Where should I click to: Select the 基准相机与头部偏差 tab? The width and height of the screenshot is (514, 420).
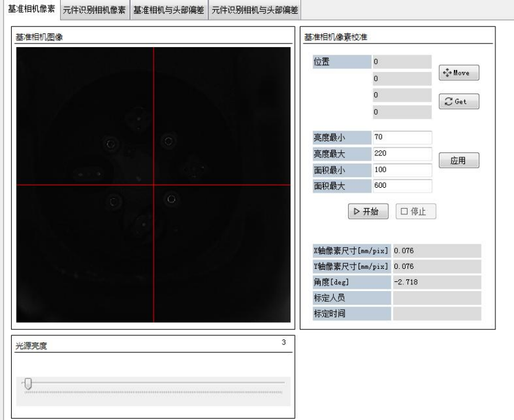(x=169, y=10)
